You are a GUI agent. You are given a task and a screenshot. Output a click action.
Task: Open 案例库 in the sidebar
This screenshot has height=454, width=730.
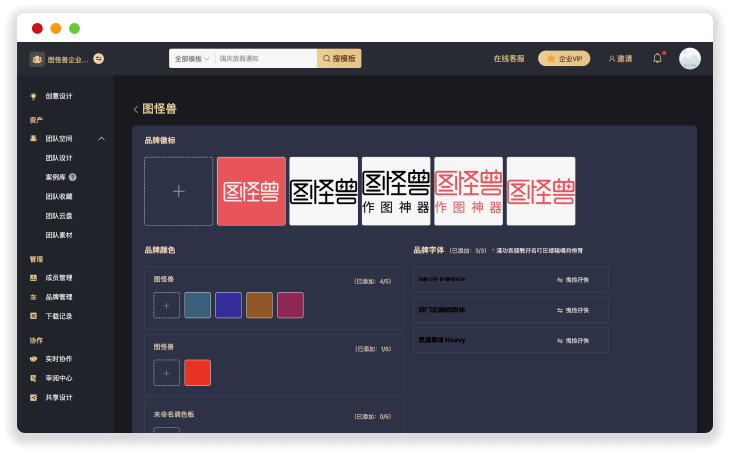55,177
